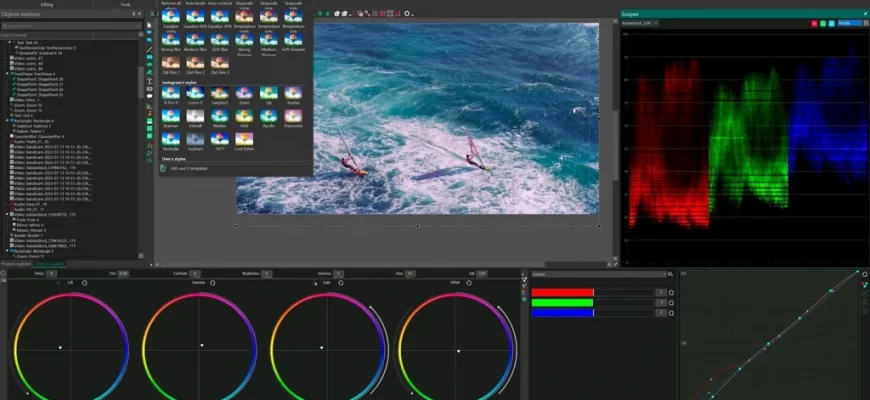This screenshot has height=400, width=870.
Task: Collapse the FreeShape 6 tree node
Action: pyautogui.click(x=7, y=74)
